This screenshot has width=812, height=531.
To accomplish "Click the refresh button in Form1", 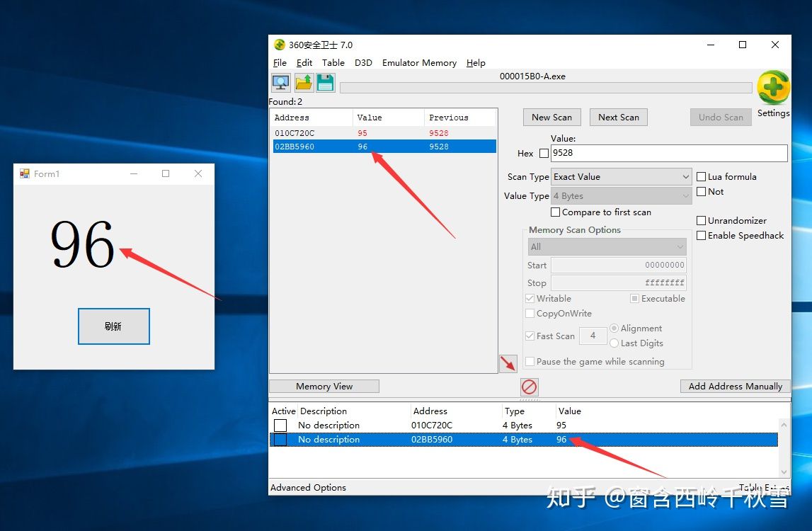I will 114,326.
